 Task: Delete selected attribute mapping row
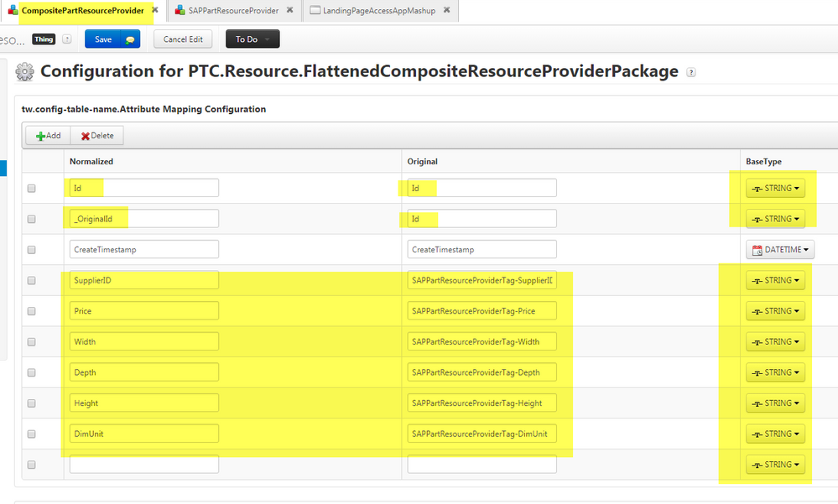97,136
